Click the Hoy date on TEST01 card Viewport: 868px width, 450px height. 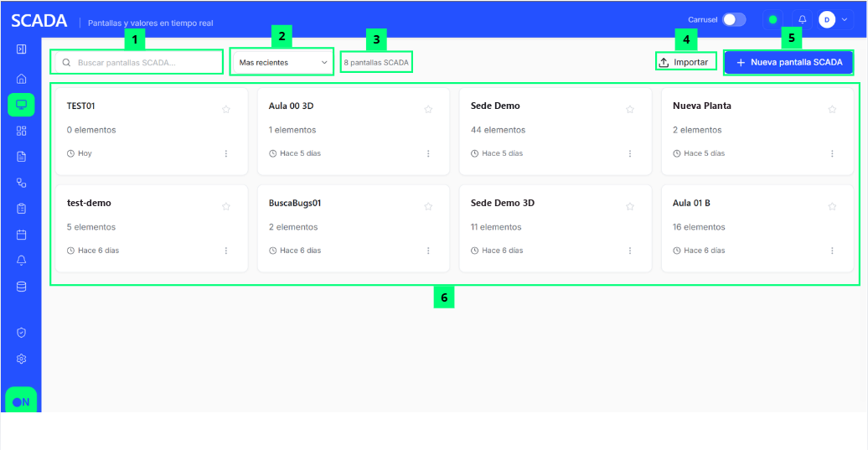click(x=85, y=153)
